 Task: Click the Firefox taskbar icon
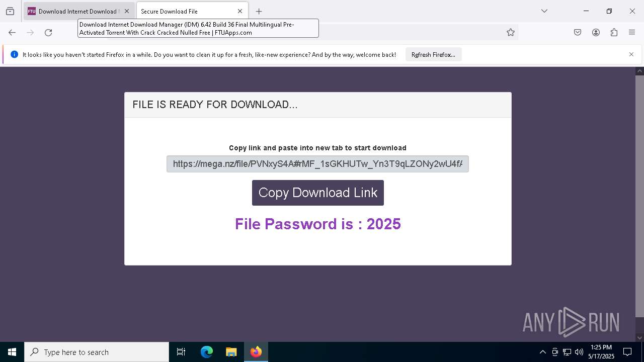click(256, 352)
